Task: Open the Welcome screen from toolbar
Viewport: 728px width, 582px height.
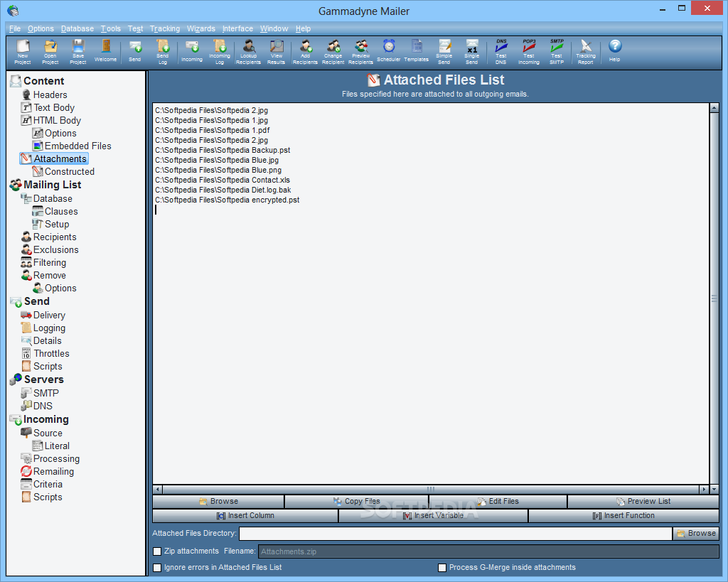Action: tap(106, 51)
